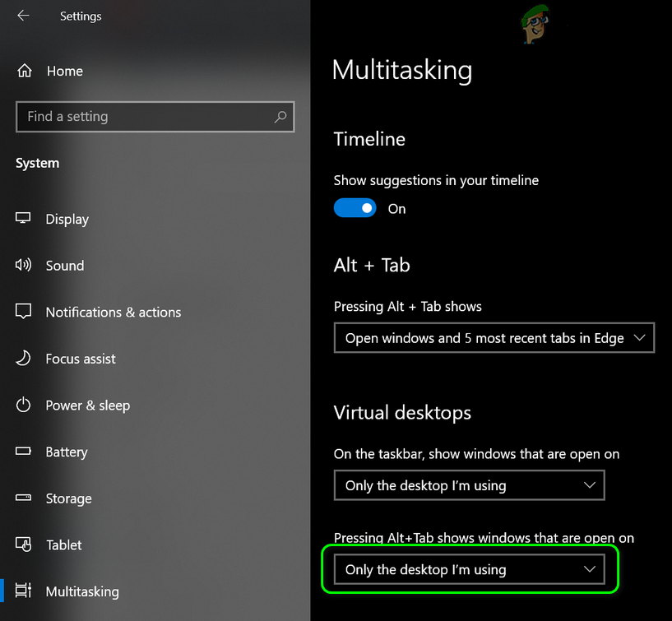Select the Power & sleep icon
The width and height of the screenshot is (672, 621).
23,405
